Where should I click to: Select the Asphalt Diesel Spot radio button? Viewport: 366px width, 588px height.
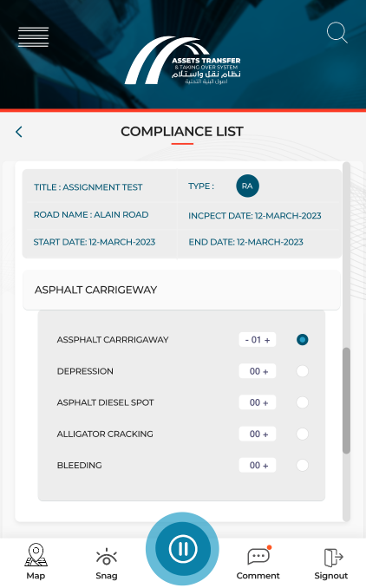[x=302, y=402]
